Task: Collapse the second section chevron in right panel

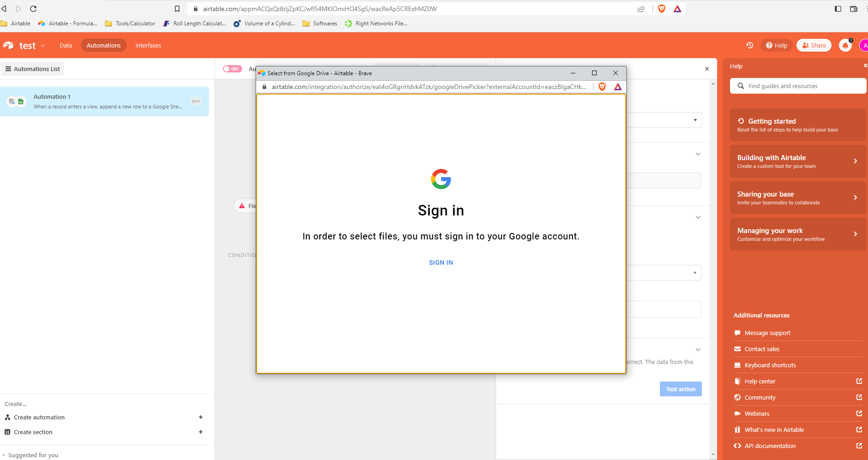Action: coord(698,217)
